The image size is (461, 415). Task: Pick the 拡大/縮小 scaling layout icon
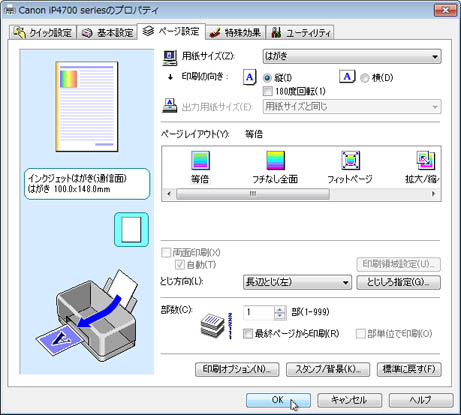(425, 160)
